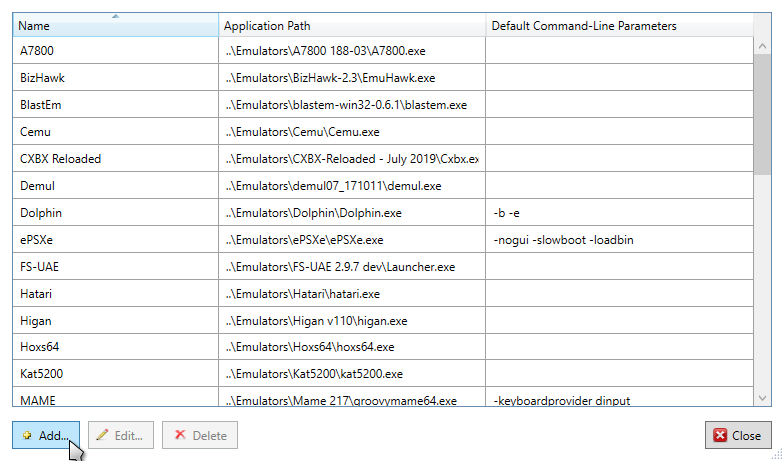Select the Hatari emulator row
The image size is (784, 461).
click(383, 294)
